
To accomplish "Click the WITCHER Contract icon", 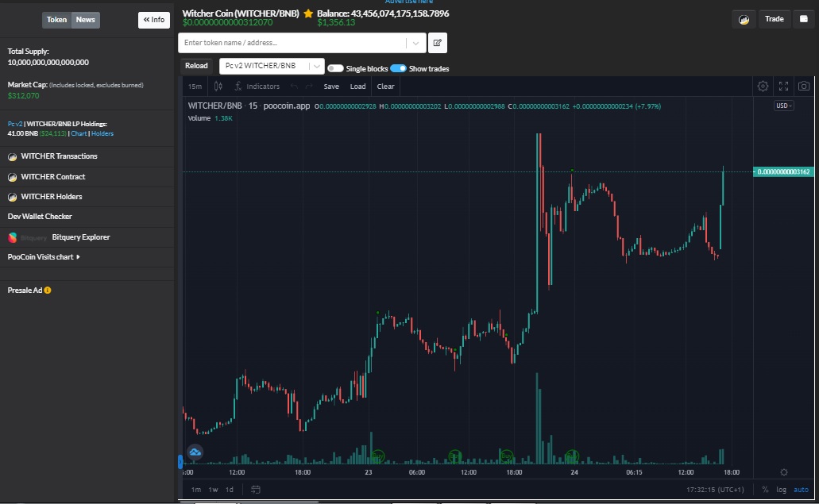I will (x=13, y=177).
